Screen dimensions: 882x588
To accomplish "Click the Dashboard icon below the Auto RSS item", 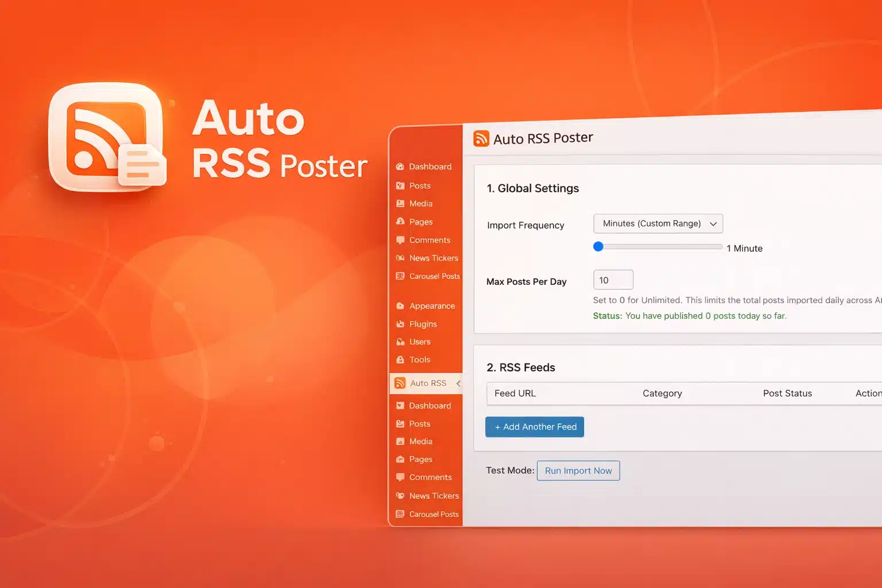I will (400, 405).
